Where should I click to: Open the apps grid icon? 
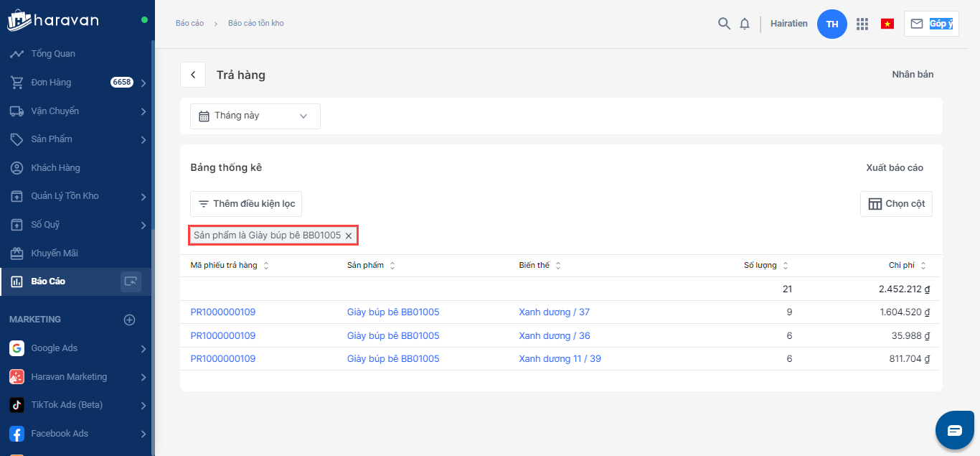pyautogui.click(x=862, y=24)
